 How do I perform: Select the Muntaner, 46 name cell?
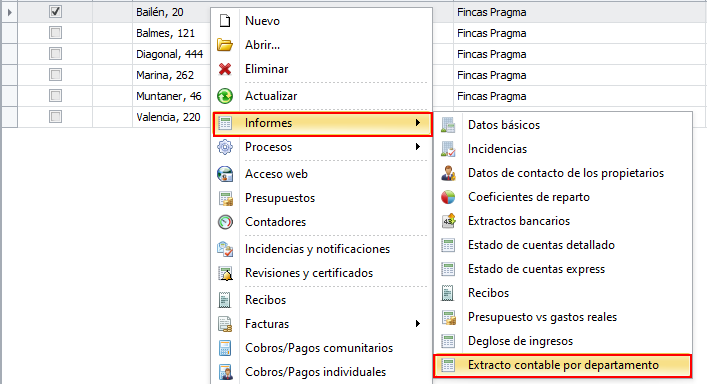(x=169, y=96)
